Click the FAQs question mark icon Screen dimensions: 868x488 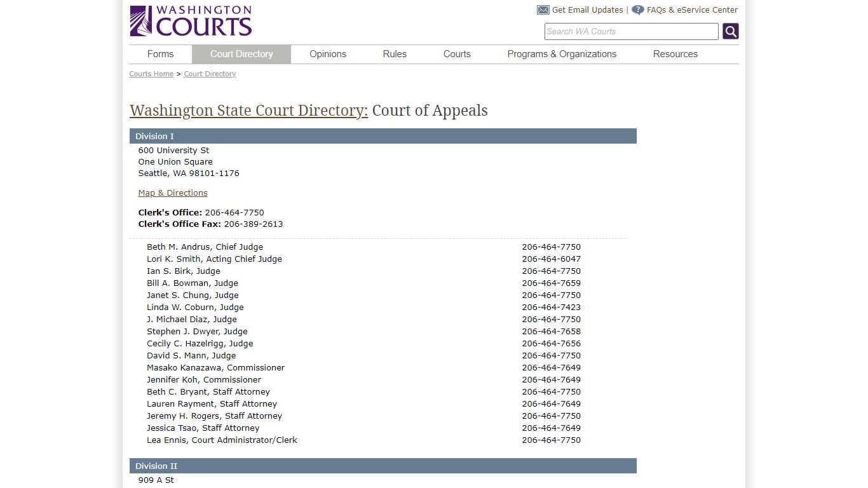click(x=638, y=10)
